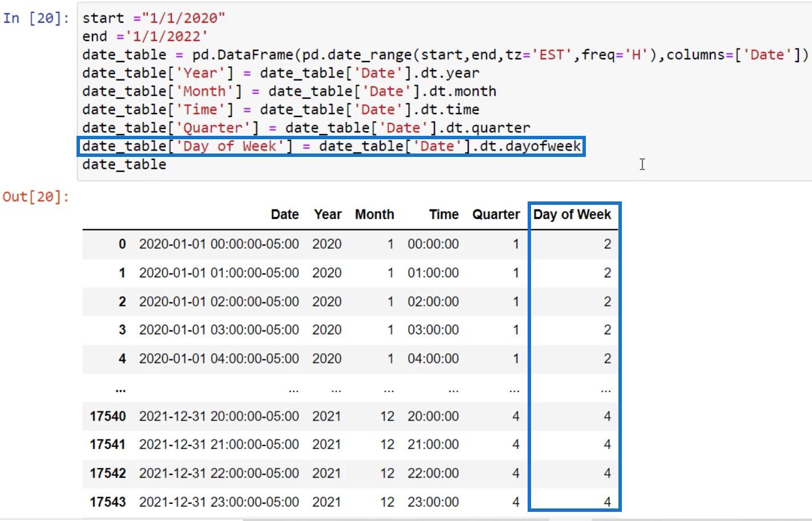Click Day of Week value in row 17541

click(x=608, y=445)
